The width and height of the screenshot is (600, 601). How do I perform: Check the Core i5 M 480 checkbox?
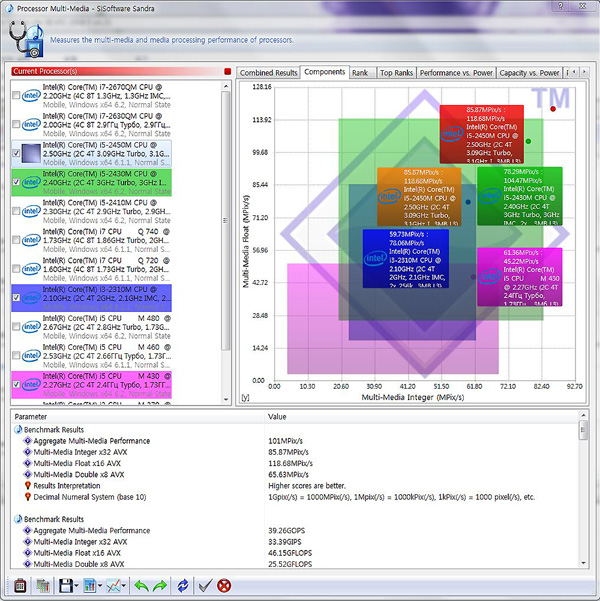16,327
